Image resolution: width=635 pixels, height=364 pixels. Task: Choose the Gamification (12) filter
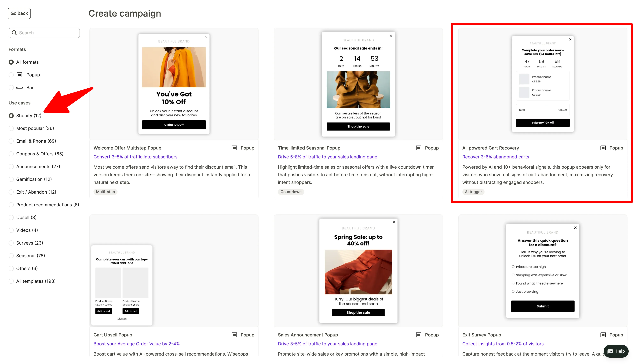click(11, 179)
